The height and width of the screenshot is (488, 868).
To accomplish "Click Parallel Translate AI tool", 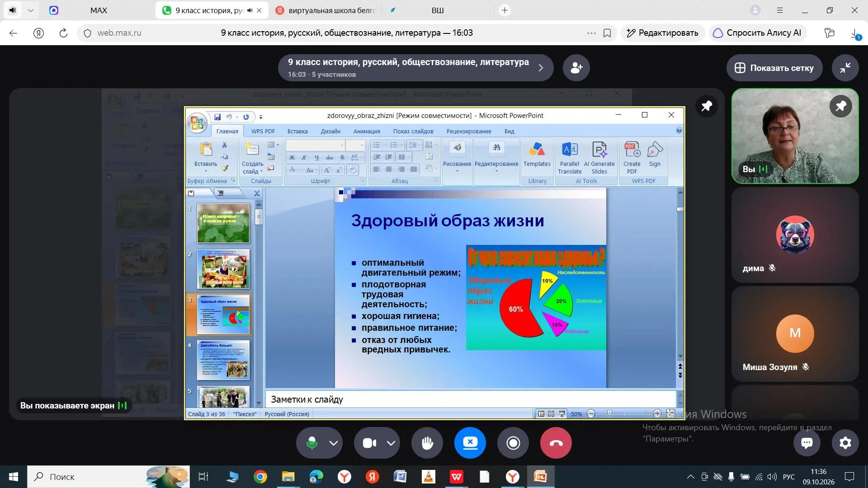I will [570, 158].
